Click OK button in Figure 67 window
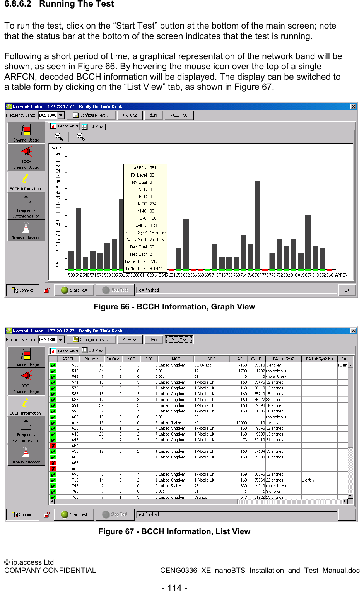 (x=347, y=514)
